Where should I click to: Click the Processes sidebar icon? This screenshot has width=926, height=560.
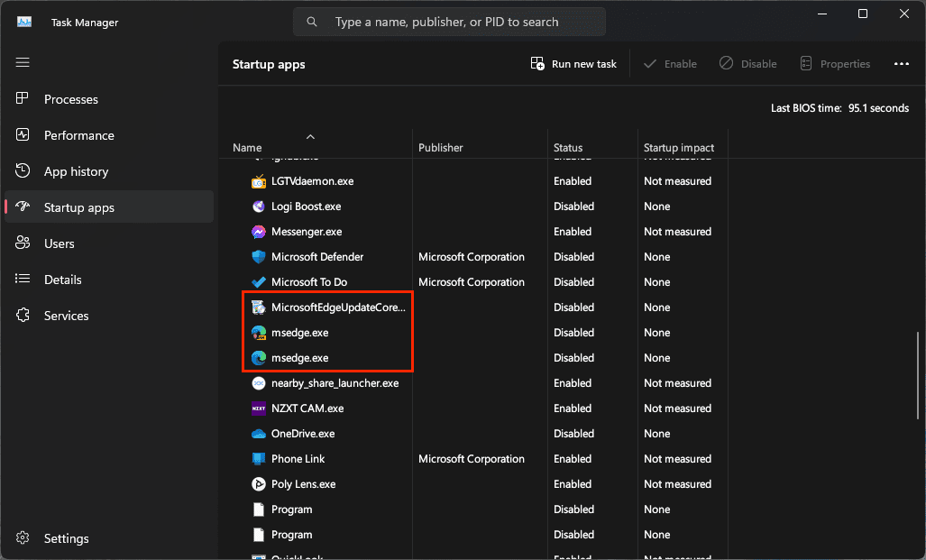coord(23,98)
